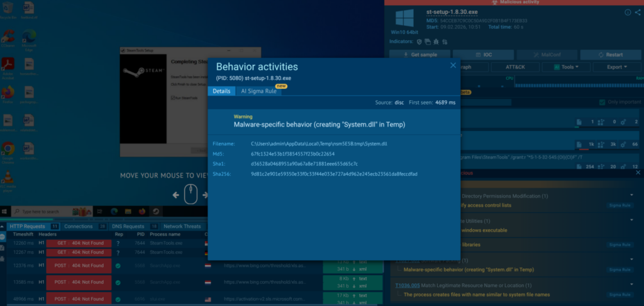Open Microsoft Edge from the VM taskbar
This screenshot has width=644, height=306.
[x=114, y=212]
